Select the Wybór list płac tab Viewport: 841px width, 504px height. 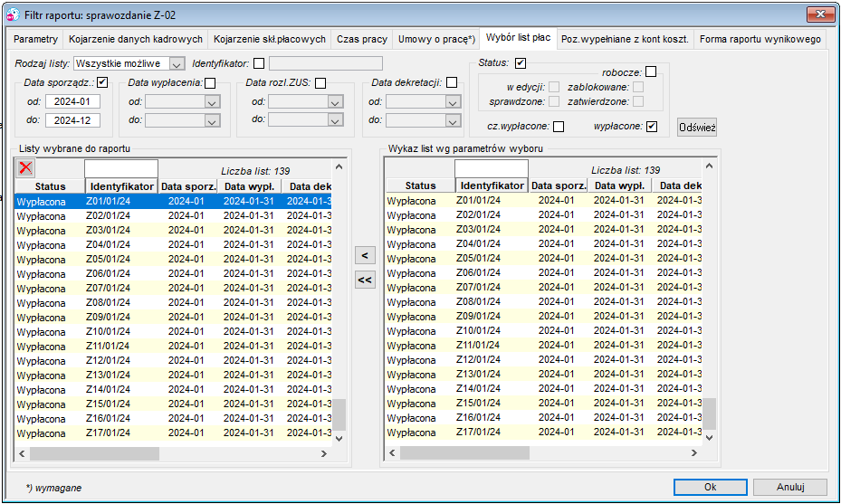click(518, 37)
